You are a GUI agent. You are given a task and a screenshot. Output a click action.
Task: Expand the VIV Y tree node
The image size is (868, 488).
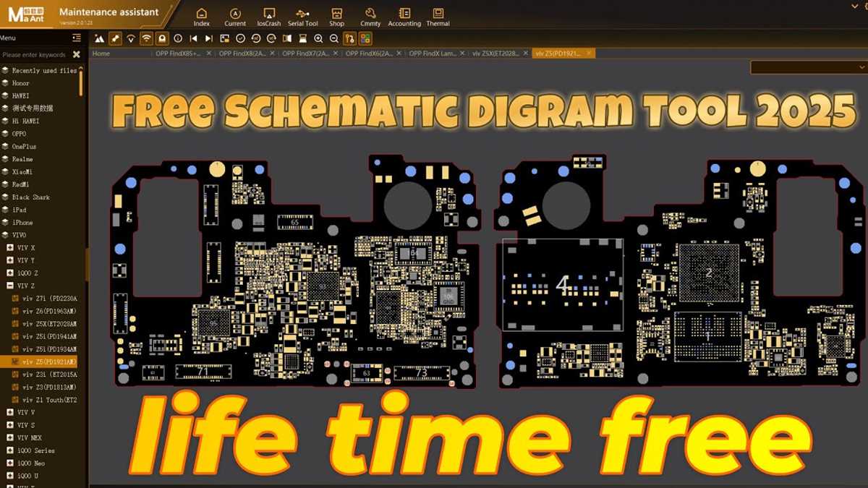tap(10, 260)
